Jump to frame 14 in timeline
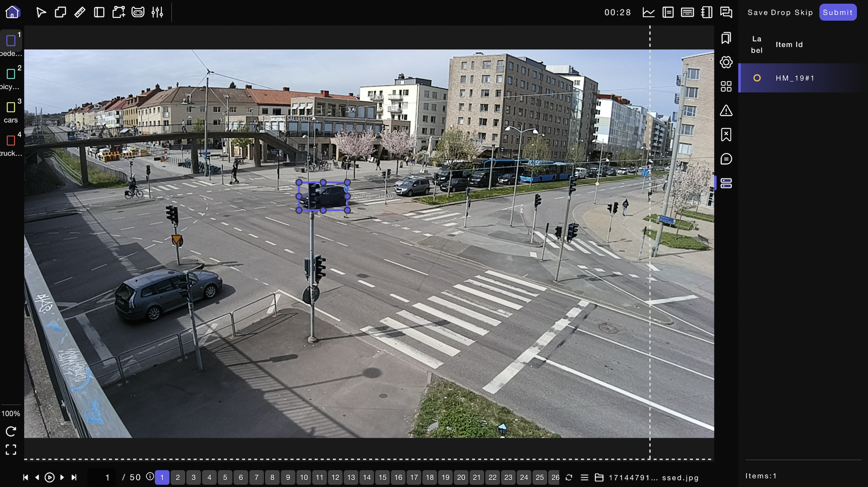The image size is (868, 487). (x=367, y=477)
